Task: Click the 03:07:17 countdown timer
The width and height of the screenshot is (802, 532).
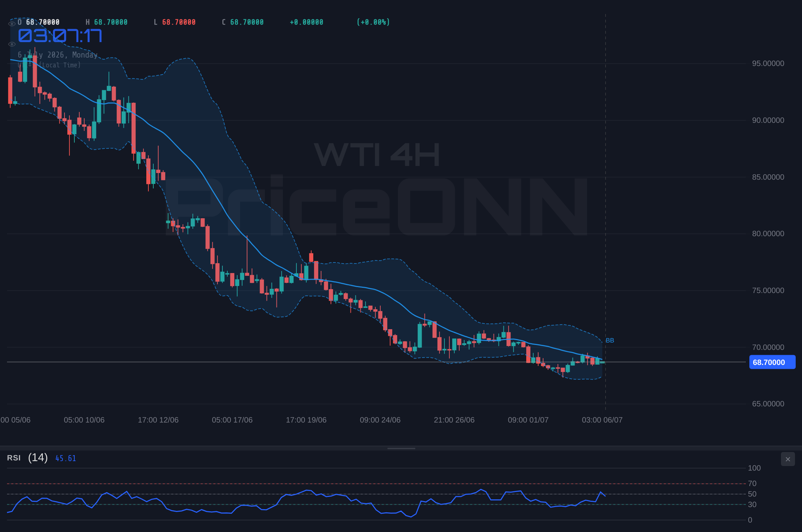Action: [x=60, y=36]
